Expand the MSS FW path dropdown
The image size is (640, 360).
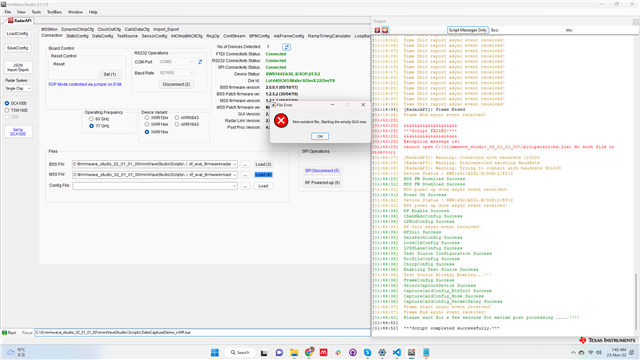coord(234,175)
